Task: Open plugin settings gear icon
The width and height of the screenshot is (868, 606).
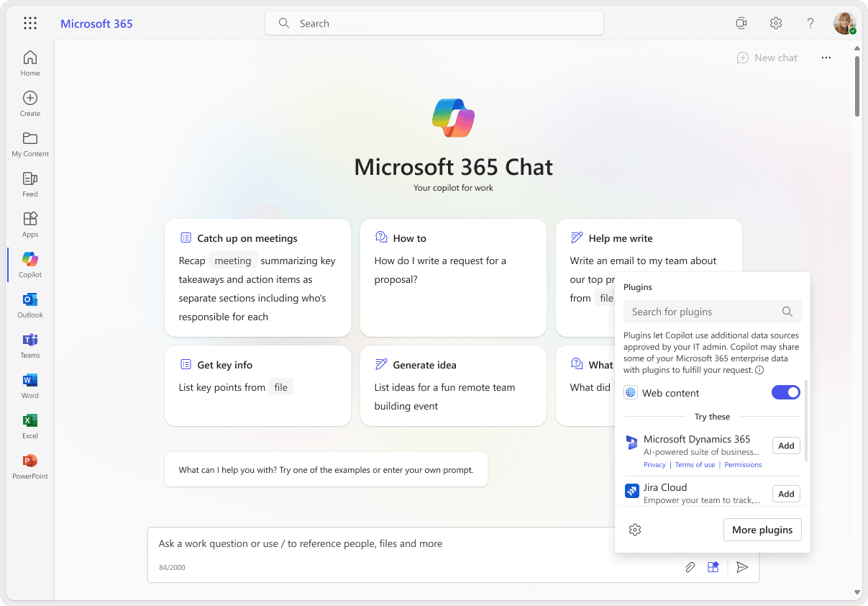Action: (x=635, y=530)
